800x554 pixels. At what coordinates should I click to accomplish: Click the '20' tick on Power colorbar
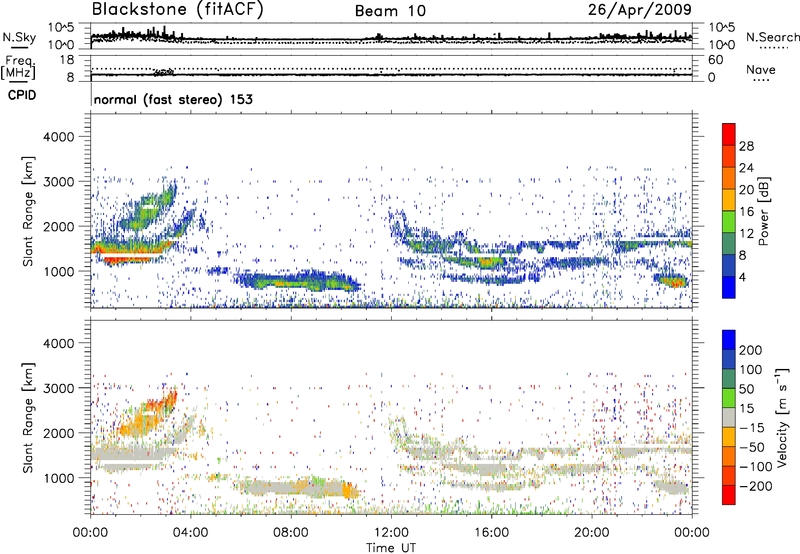pyautogui.click(x=746, y=190)
